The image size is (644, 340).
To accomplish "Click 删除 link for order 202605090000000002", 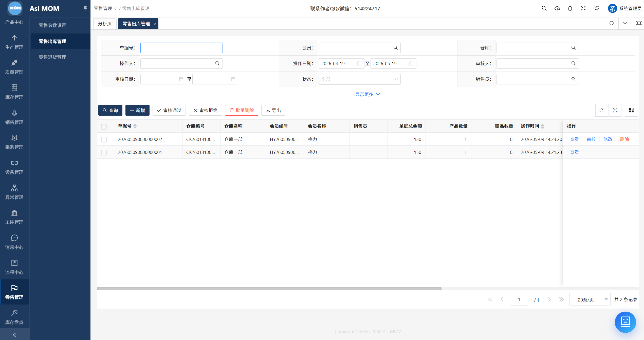I will (x=624, y=139).
